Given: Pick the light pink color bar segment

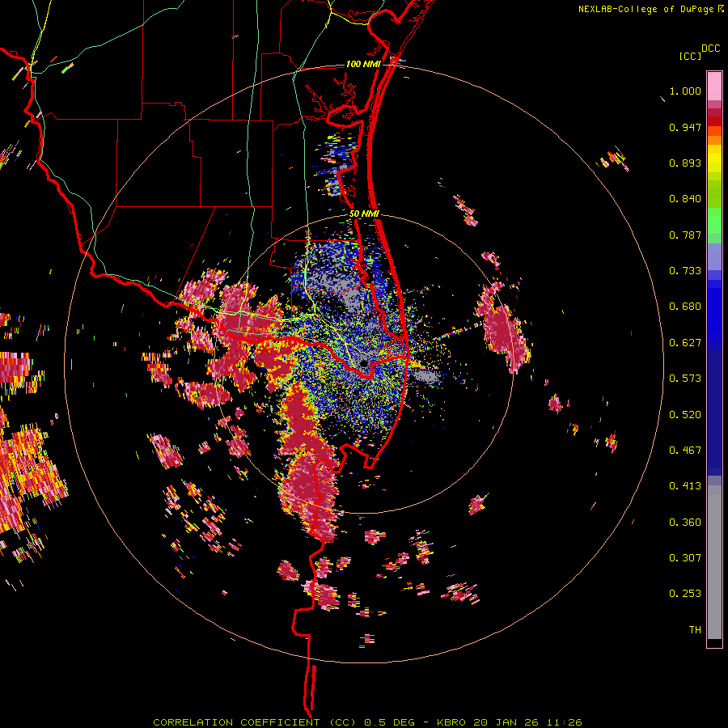Looking at the screenshot, I should click(714, 86).
